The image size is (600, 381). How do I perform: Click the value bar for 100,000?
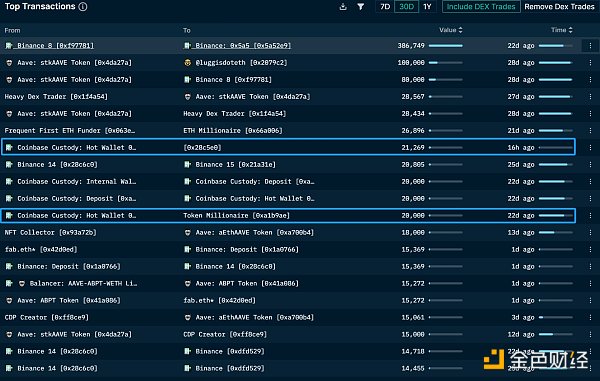tap(445, 62)
